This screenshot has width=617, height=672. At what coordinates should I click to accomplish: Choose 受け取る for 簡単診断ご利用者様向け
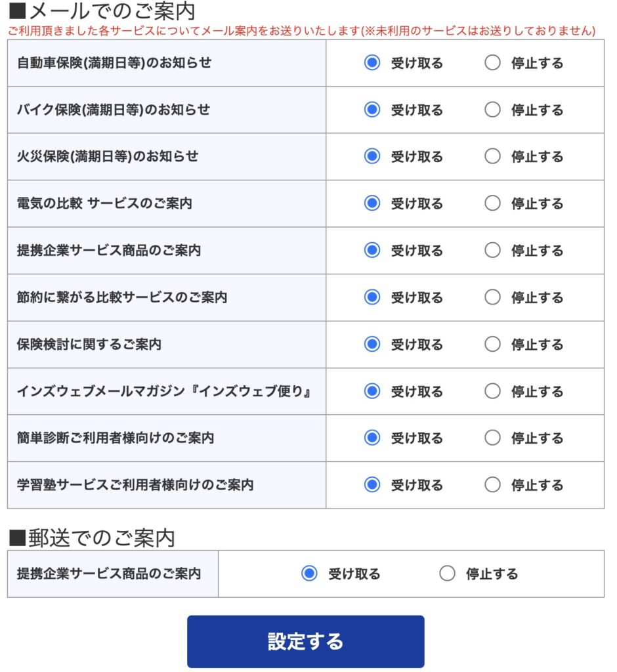pos(372,438)
